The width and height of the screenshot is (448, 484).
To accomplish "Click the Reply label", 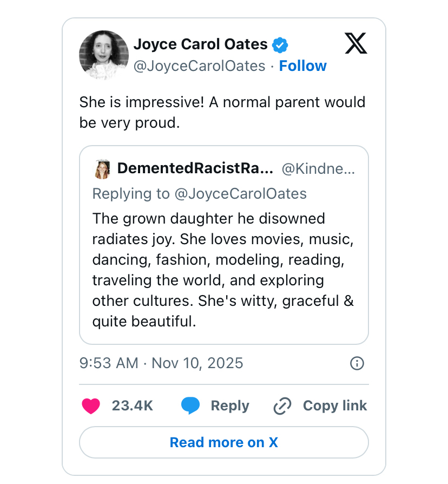I will point(230,405).
